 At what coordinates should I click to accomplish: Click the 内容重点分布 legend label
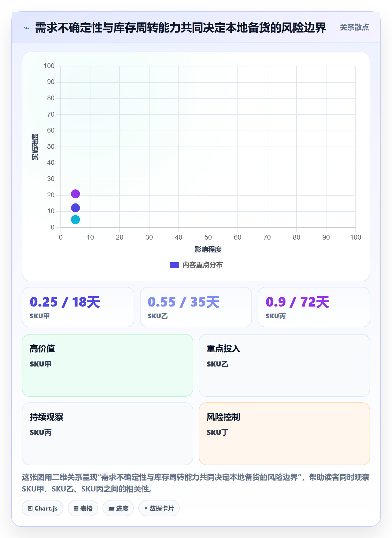(x=203, y=265)
